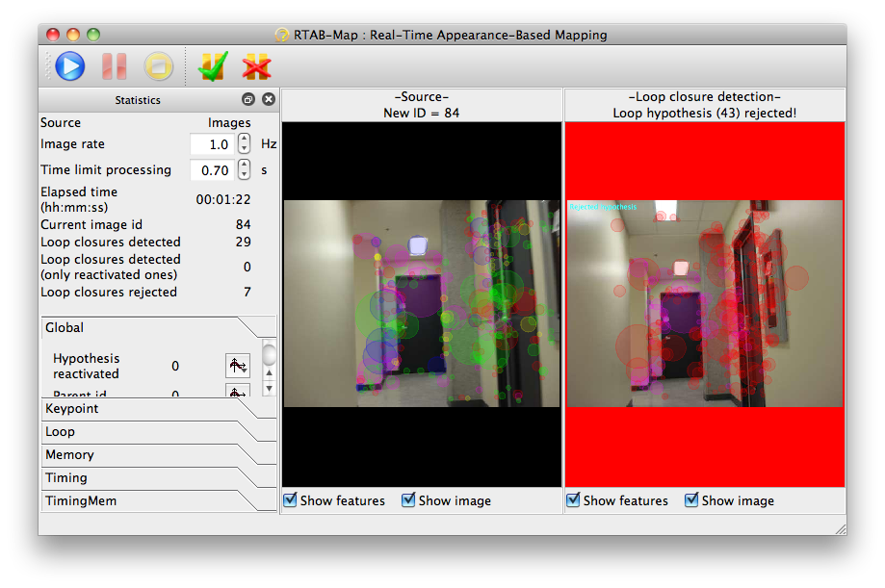
Task: Click the pause icon in toolbar
Action: click(x=114, y=66)
